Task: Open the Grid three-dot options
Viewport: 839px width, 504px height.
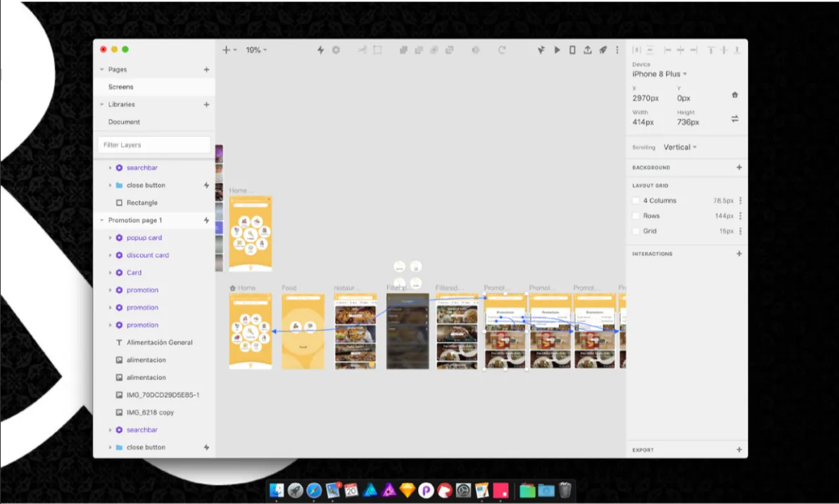Action: point(740,231)
